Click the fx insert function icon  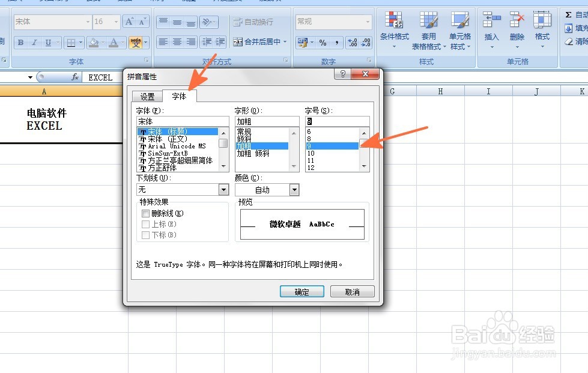(x=75, y=77)
